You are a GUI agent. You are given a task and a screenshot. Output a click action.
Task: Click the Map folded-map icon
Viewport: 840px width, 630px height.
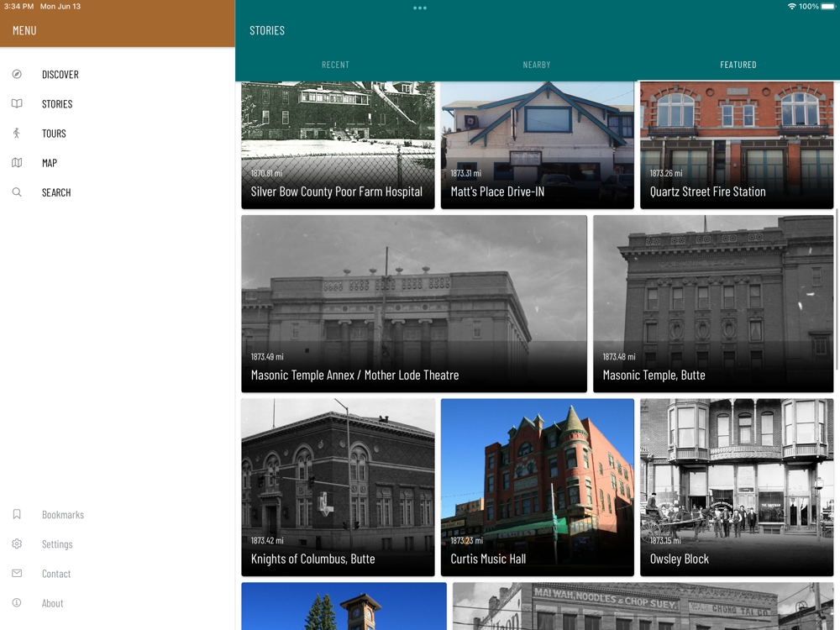click(17, 162)
